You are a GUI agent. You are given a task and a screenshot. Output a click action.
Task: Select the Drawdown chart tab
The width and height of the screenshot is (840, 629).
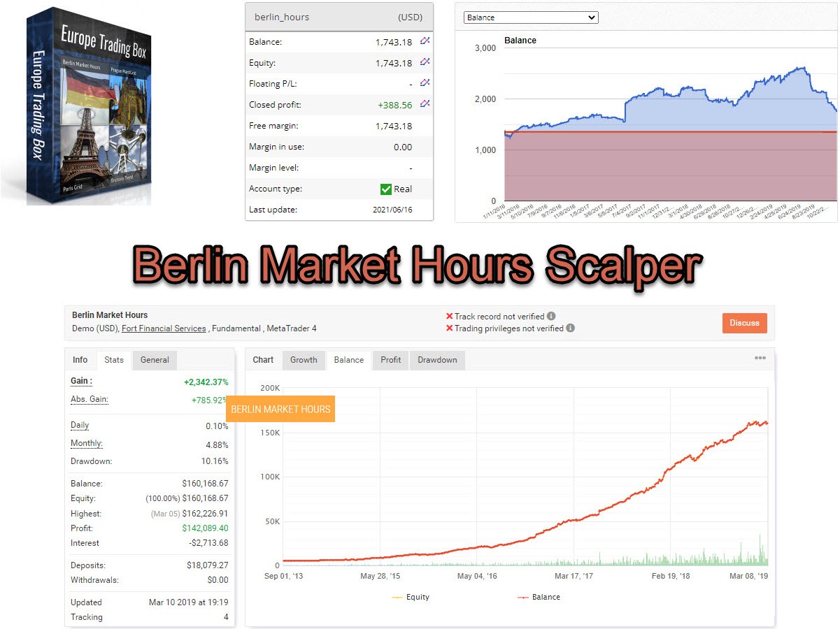(437, 360)
